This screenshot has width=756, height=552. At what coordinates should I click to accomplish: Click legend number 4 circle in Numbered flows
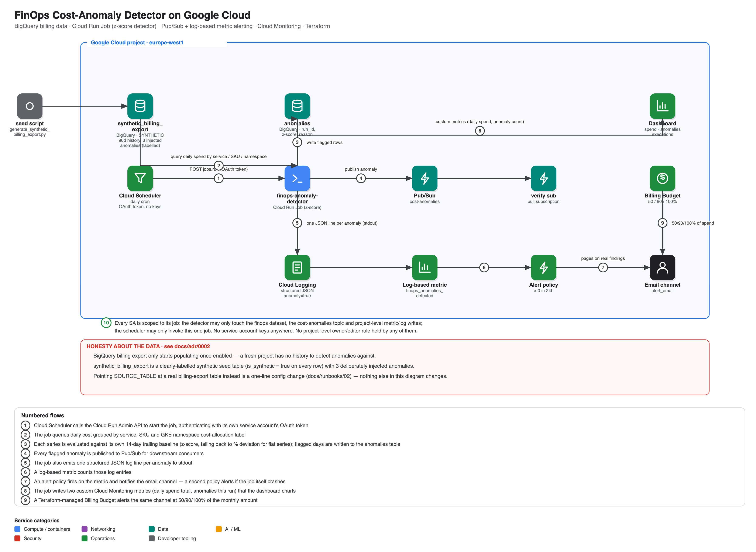coord(25,454)
